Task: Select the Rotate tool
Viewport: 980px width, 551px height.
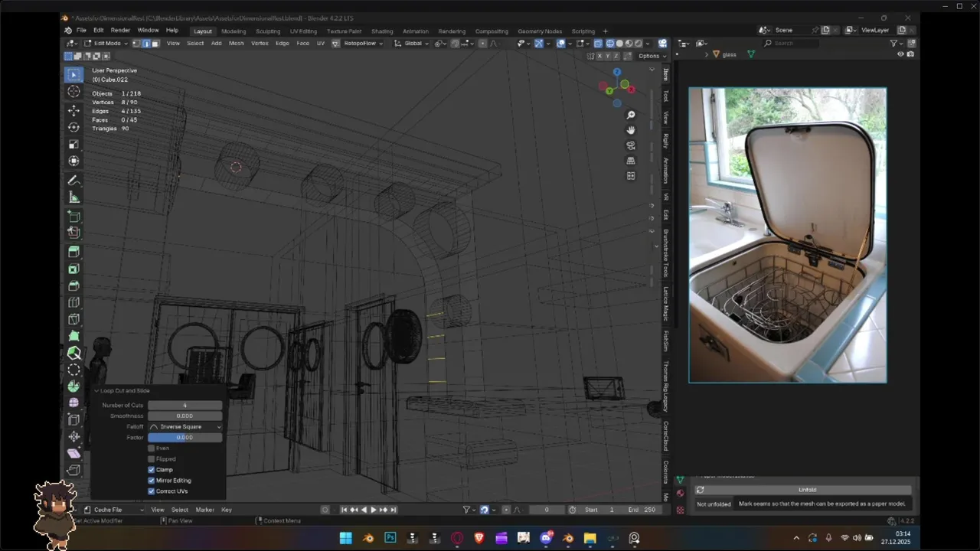Action: pyautogui.click(x=73, y=127)
